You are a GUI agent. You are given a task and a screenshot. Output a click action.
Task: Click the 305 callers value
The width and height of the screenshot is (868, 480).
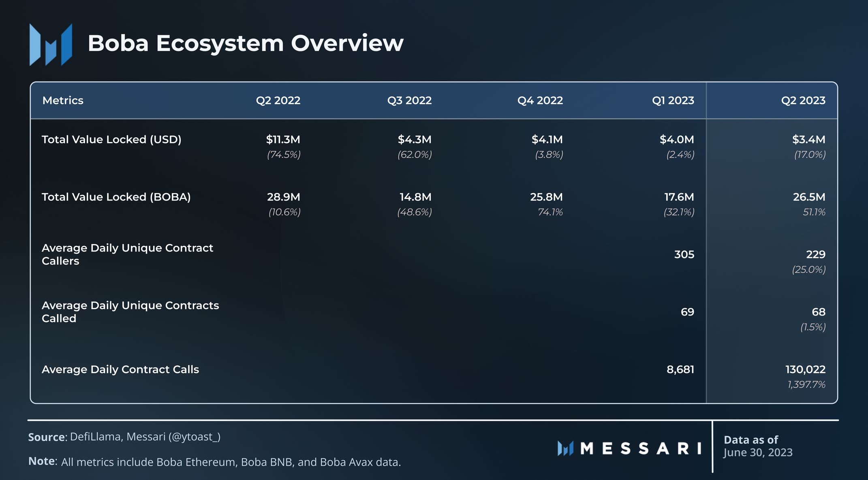[x=684, y=255]
